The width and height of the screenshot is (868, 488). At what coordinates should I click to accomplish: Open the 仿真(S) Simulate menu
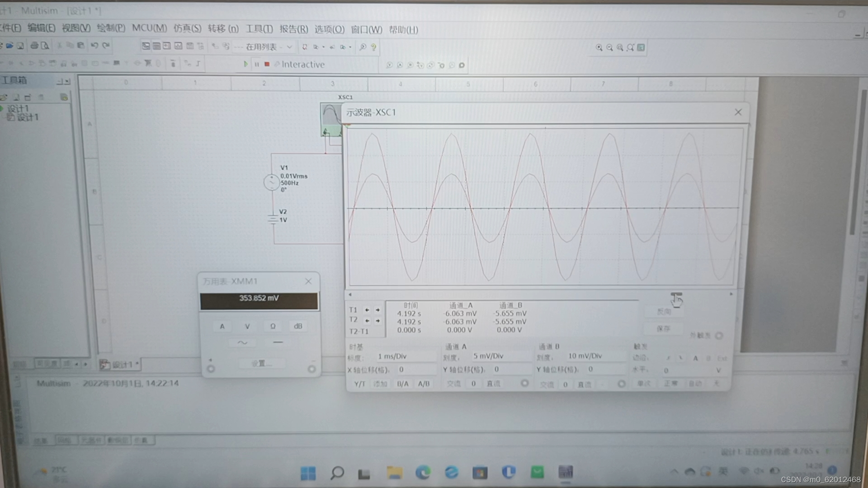coord(187,29)
